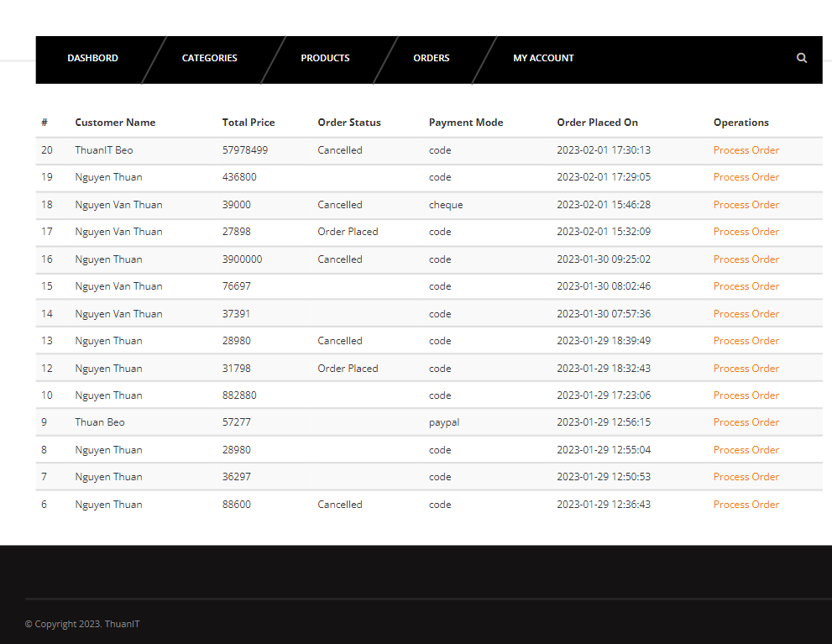Open the CATEGORIES menu item

pos(209,58)
